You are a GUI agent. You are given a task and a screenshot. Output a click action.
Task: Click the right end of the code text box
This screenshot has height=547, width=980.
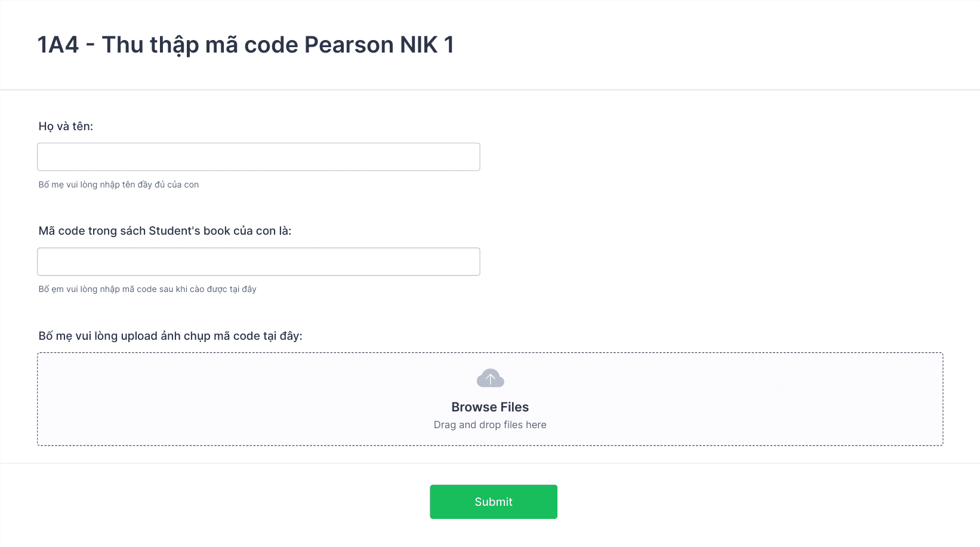coord(460,262)
